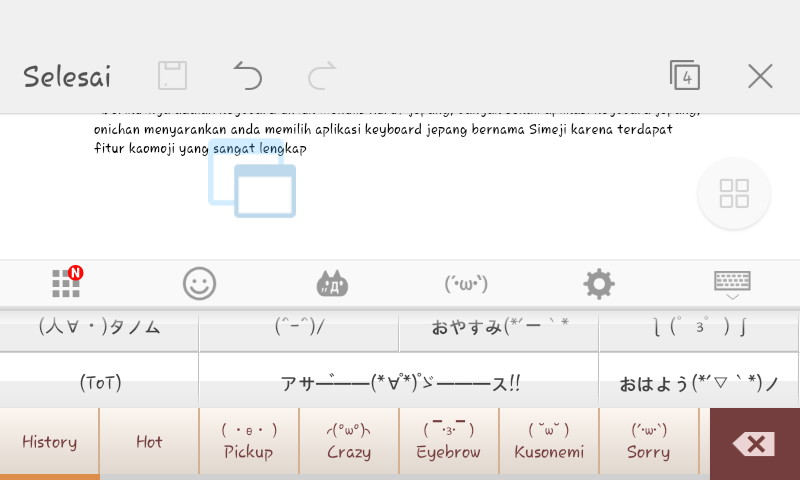Close the editor with the X icon
800x480 pixels.
click(760, 77)
